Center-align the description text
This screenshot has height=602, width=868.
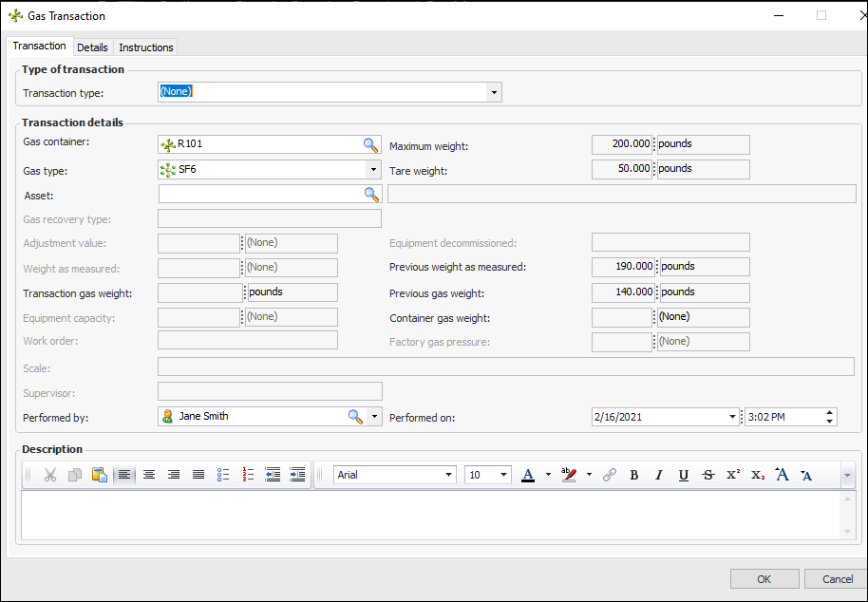[149, 475]
